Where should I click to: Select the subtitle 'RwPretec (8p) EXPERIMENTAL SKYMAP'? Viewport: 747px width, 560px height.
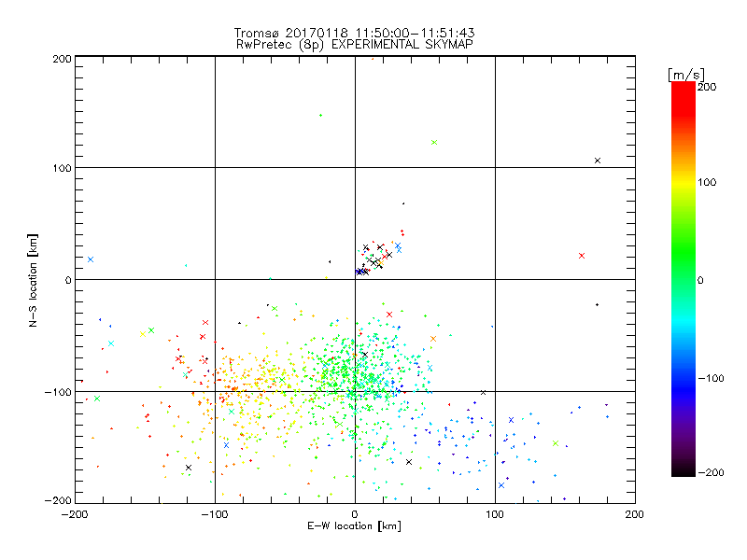[355, 45]
